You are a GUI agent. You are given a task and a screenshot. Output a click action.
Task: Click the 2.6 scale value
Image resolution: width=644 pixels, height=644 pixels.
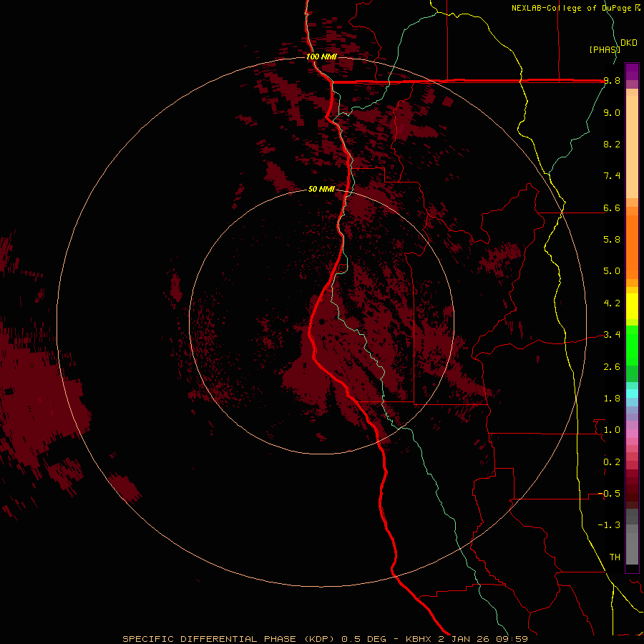(x=612, y=367)
